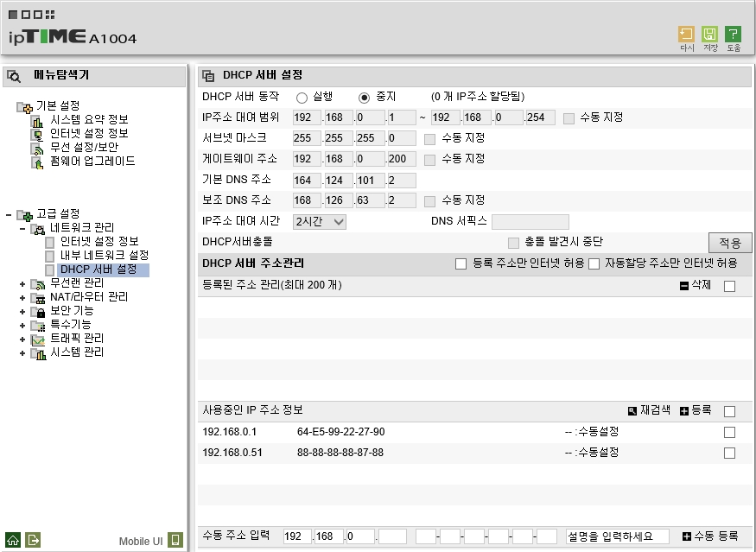Viewport: 756px width, 552px height.
Task: Open 무선 설정/보안 wireless icon
Action: (37, 149)
